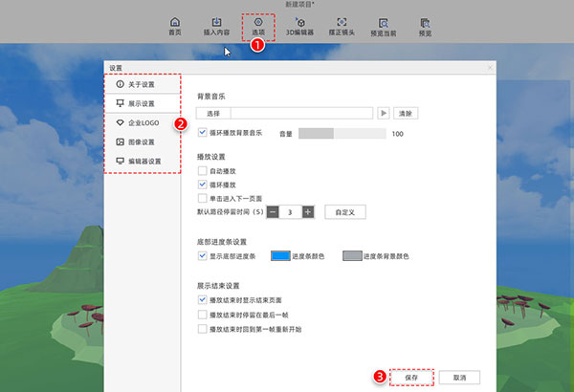
Task: Increase the default path stay time with plus
Action: [x=307, y=211]
